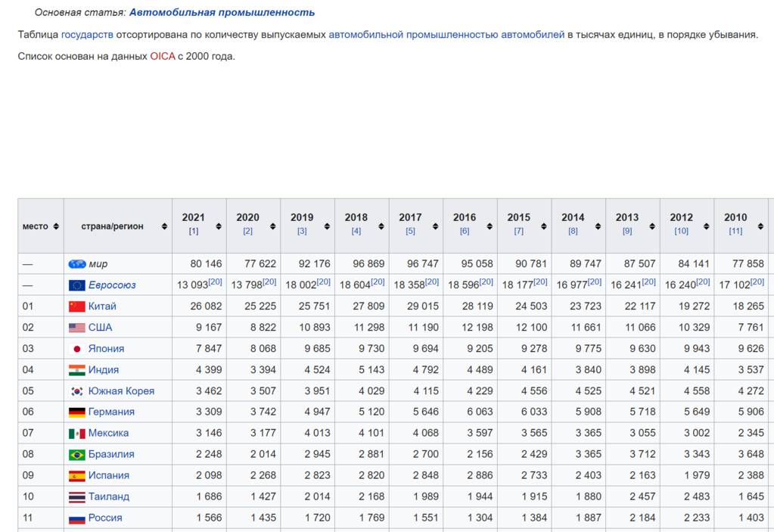Click the Россия 2012 value 2 233
The height and width of the screenshot is (532, 774).
(x=697, y=518)
